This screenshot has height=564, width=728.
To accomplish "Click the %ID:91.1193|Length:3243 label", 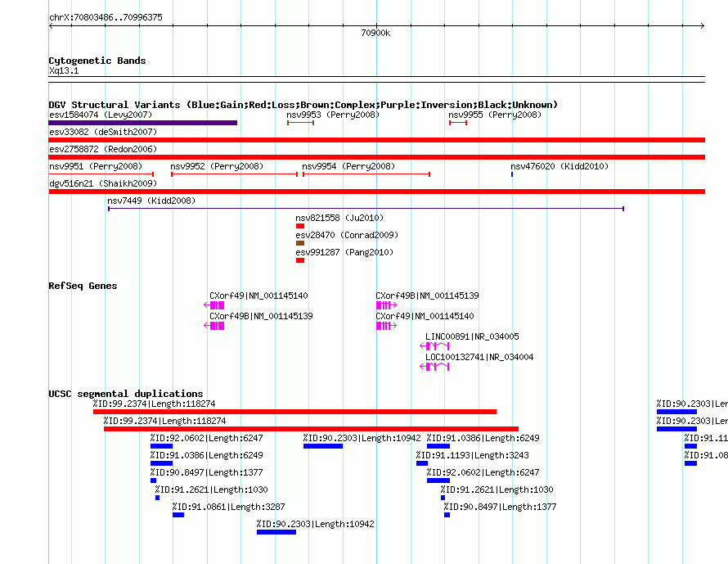I will (472, 455).
